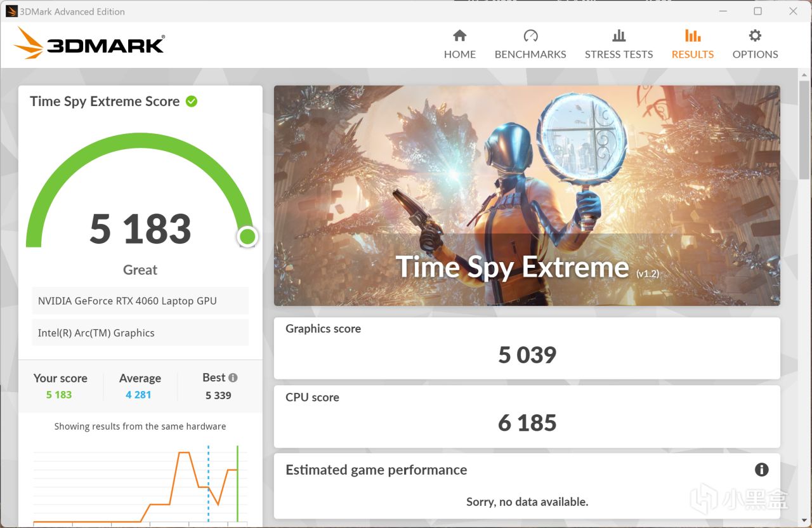
Task: Click the 3DMark logo
Action: tap(89, 43)
